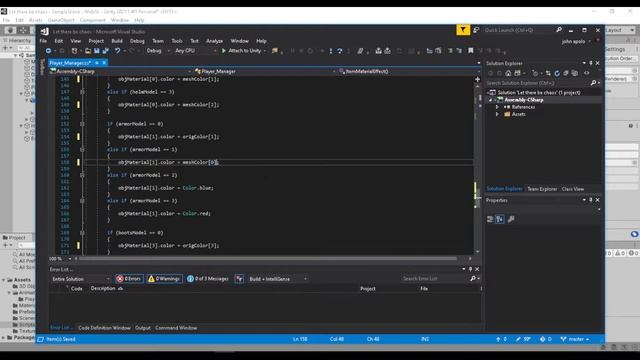Image resolution: width=640 pixels, height=360 pixels.
Task: Click the View Code icon in Solution Explorer
Action: [587, 73]
